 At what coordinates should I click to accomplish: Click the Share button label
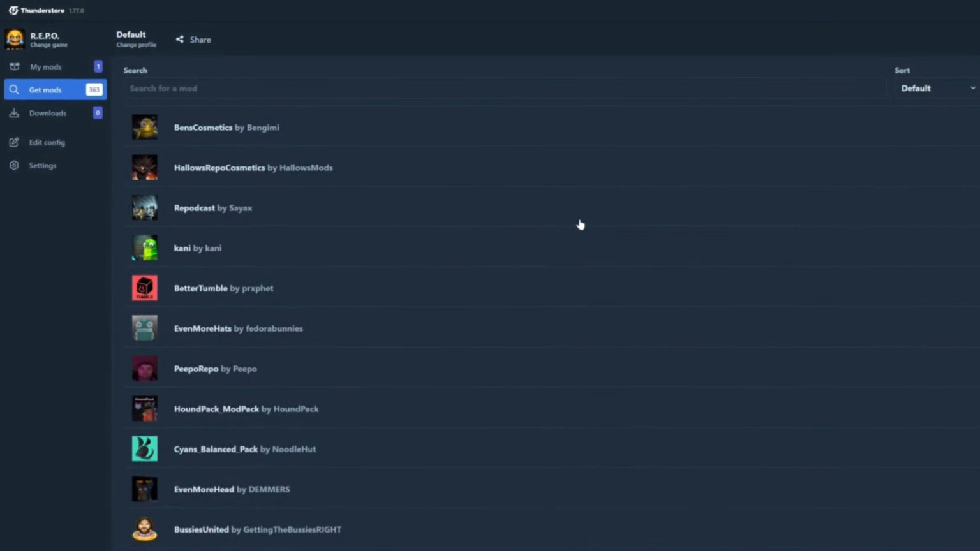pyautogui.click(x=200, y=40)
